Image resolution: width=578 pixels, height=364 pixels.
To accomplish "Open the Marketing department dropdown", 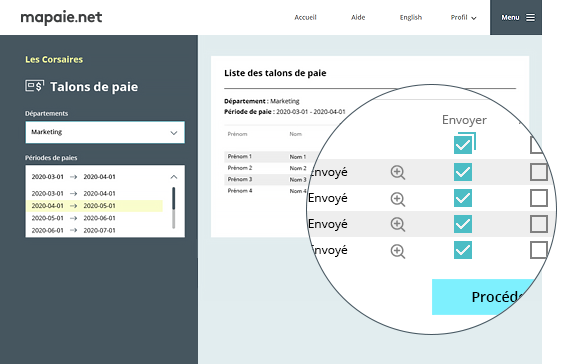I will point(105,132).
